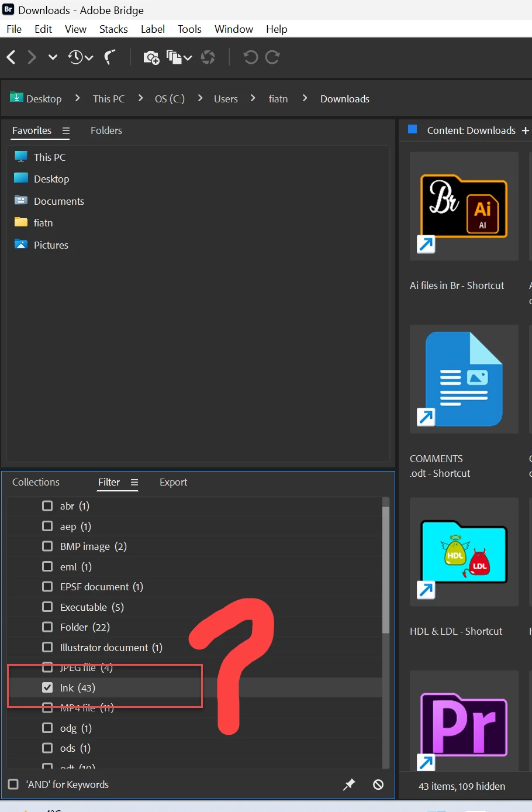Open parent or favorites dropdown arrow
Screen dimensions: 532x812
(x=53, y=57)
